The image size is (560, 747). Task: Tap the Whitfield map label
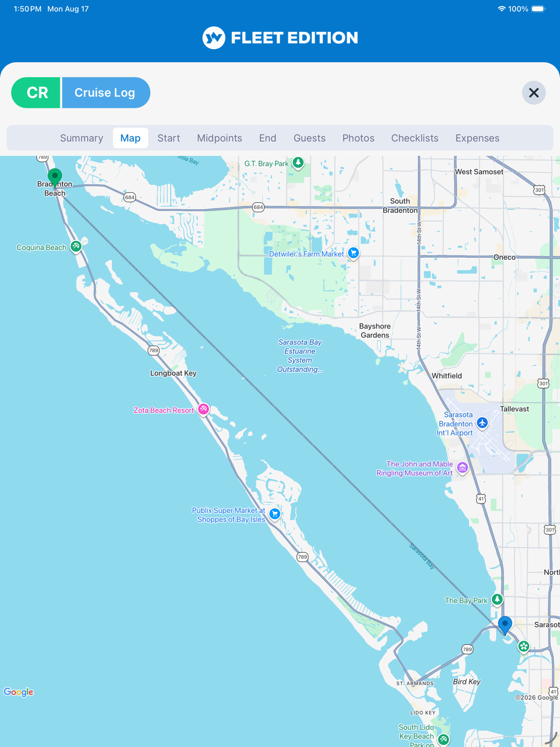coord(447,376)
